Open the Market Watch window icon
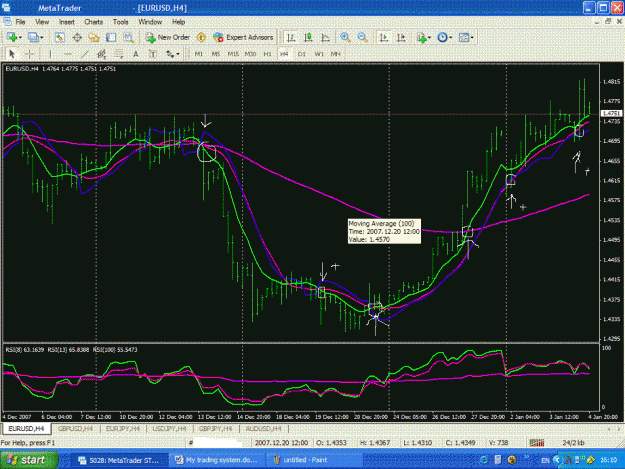The image size is (625, 469). [59, 37]
